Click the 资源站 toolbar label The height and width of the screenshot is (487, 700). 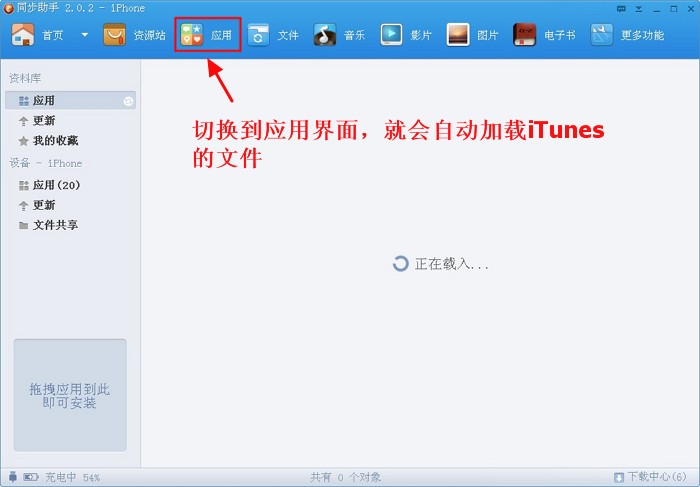pyautogui.click(x=149, y=35)
